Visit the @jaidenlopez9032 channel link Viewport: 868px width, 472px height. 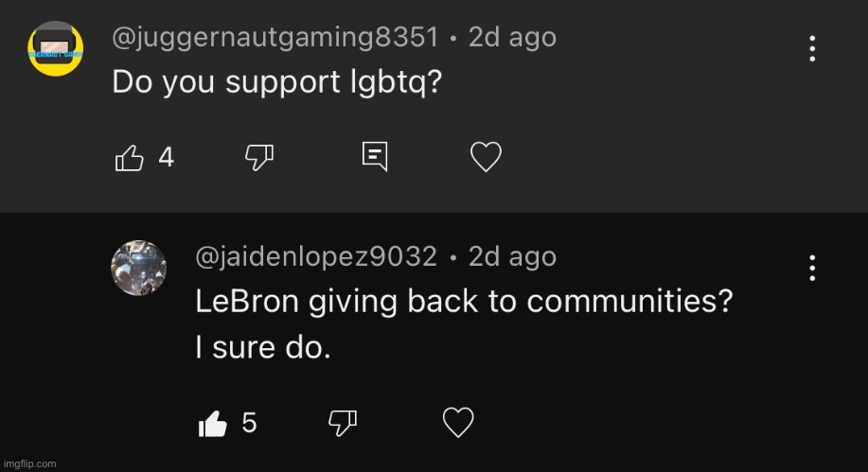316,257
